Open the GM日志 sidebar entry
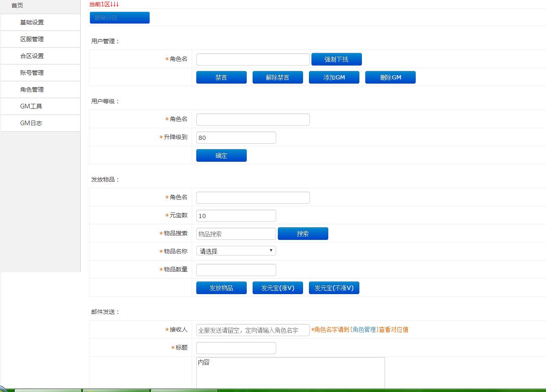546x392 pixels. click(x=31, y=123)
